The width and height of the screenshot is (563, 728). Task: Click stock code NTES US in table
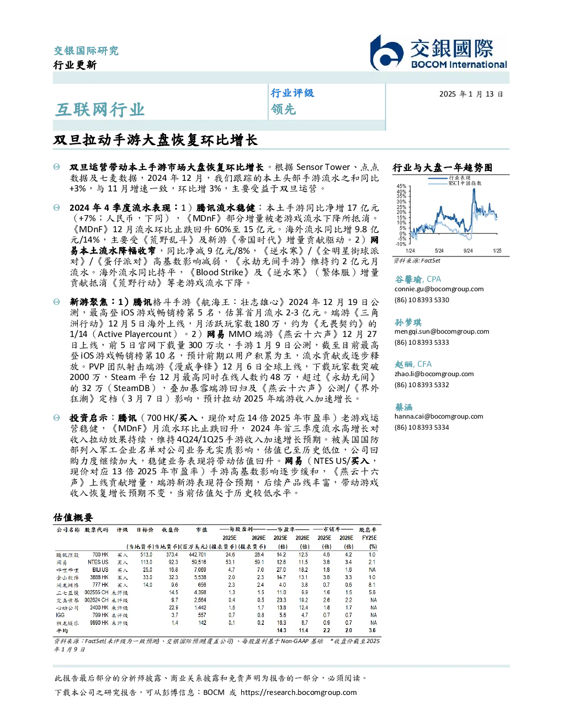tap(98, 563)
